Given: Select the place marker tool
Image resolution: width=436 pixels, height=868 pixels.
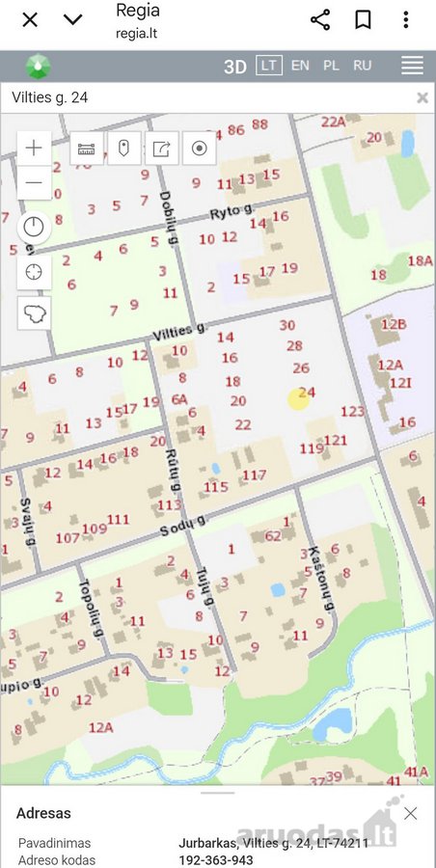Looking at the screenshot, I should pyautogui.click(x=124, y=149).
